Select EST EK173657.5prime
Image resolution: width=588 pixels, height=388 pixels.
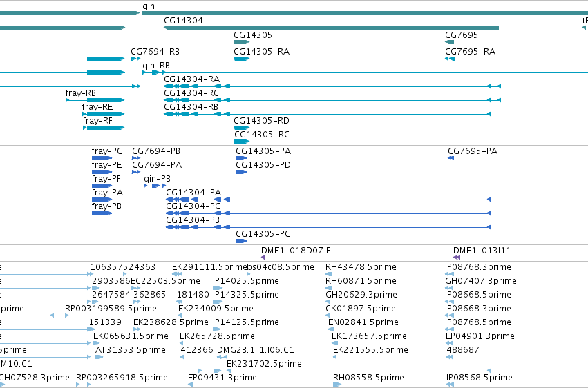369,336
